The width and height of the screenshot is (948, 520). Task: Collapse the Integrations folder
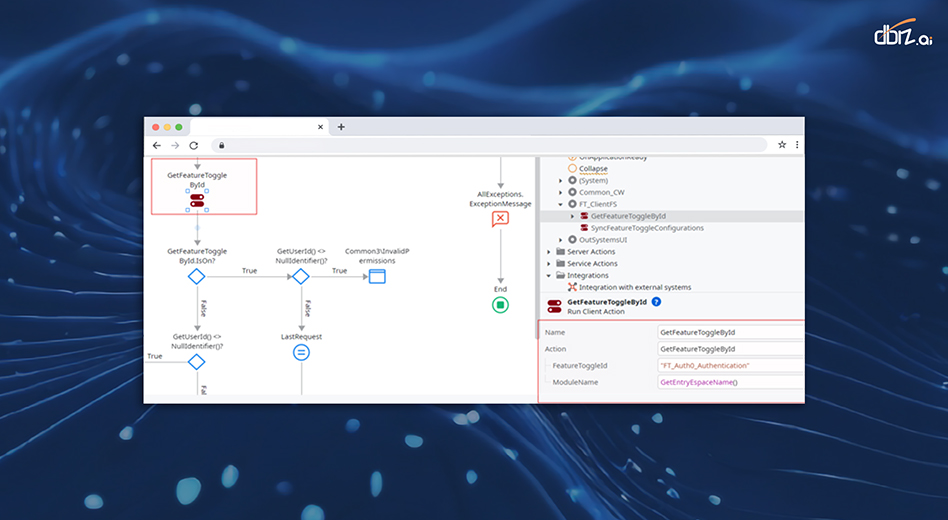[549, 275]
